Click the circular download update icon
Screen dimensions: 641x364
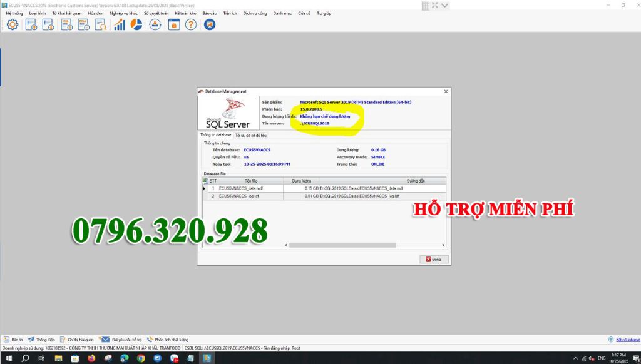(155, 25)
